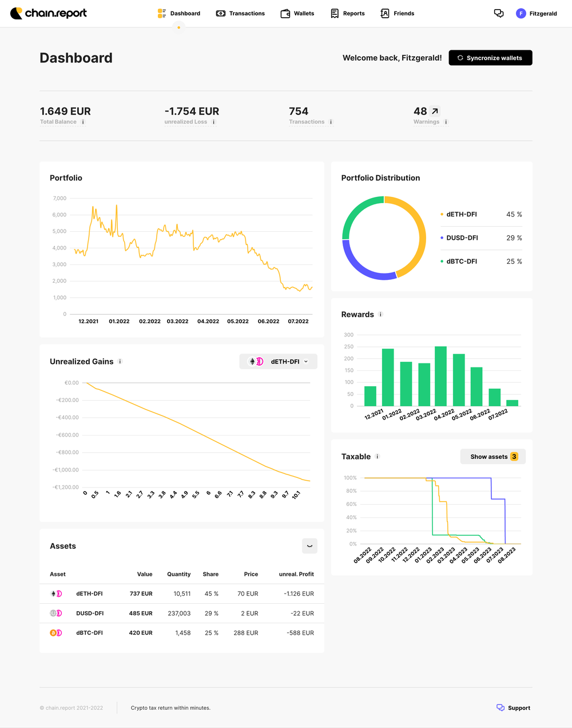Select the Dashboard menu item

click(179, 13)
